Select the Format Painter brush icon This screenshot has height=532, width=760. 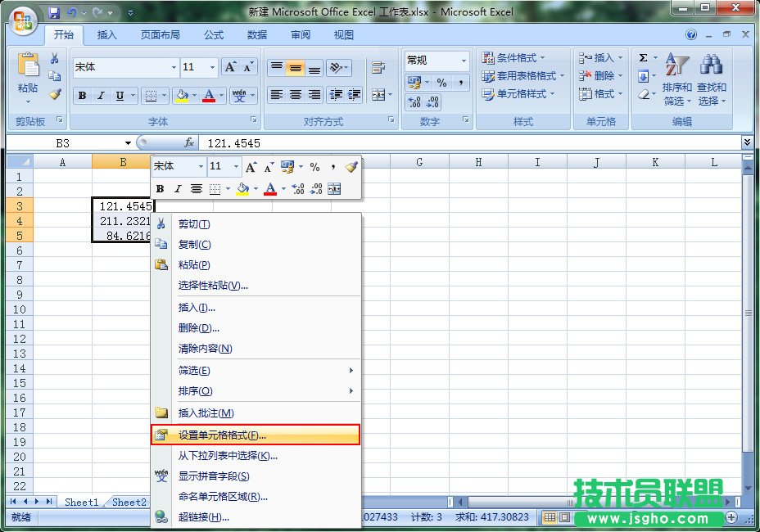(x=54, y=94)
